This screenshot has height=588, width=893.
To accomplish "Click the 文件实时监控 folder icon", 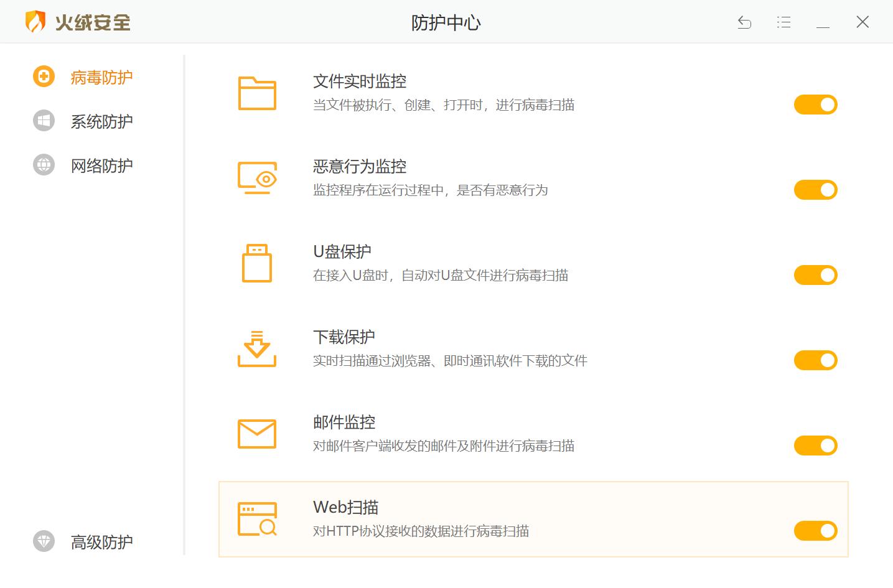I will tap(256, 93).
